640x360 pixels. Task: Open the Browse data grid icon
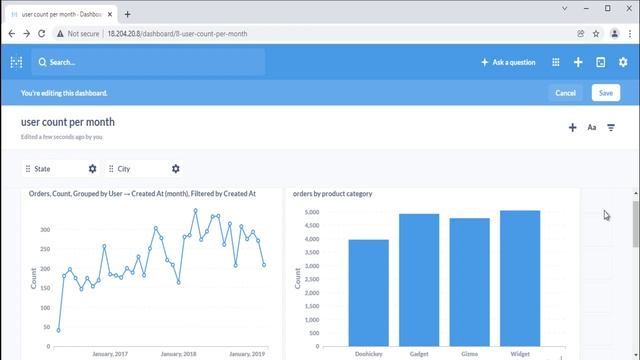(556, 62)
